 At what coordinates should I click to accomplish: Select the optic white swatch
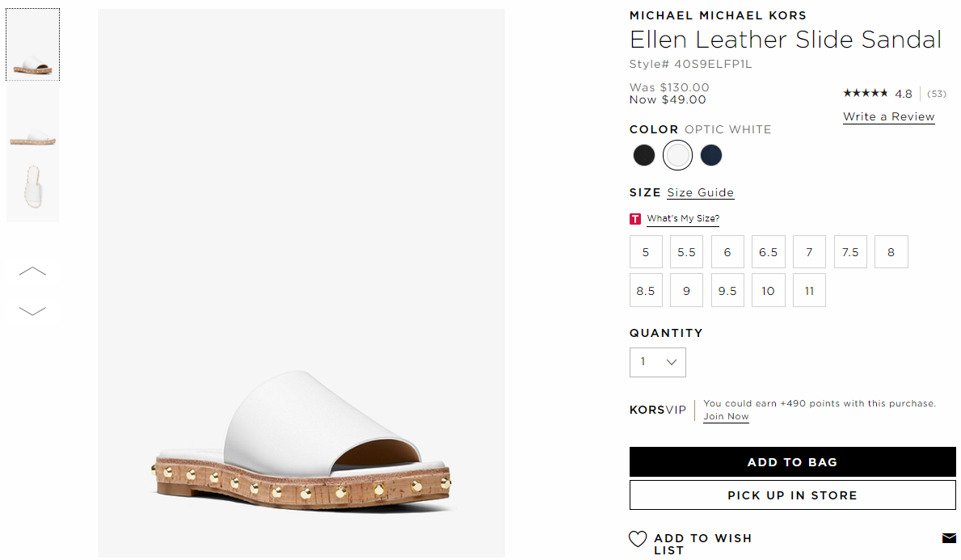coord(677,155)
